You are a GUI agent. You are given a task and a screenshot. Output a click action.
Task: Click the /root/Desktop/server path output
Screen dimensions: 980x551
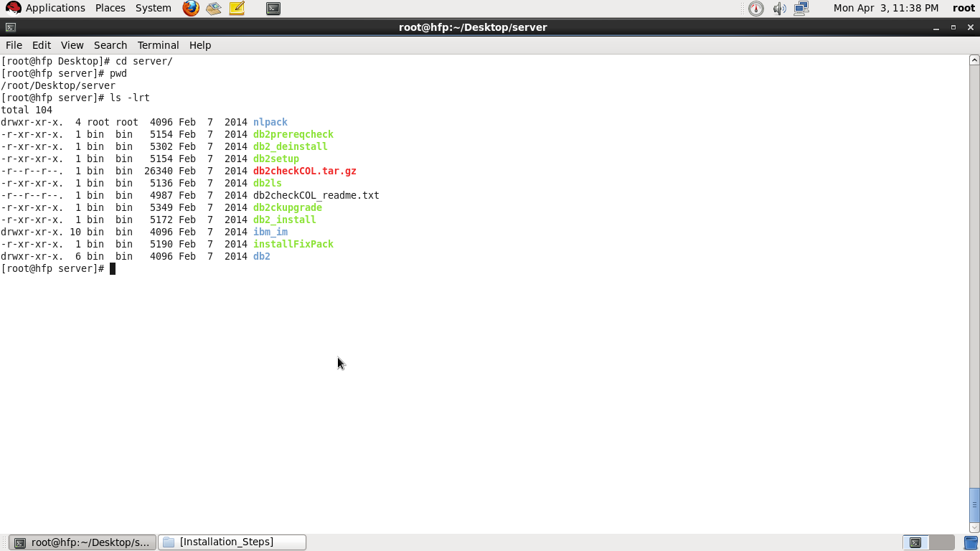tap(58, 85)
